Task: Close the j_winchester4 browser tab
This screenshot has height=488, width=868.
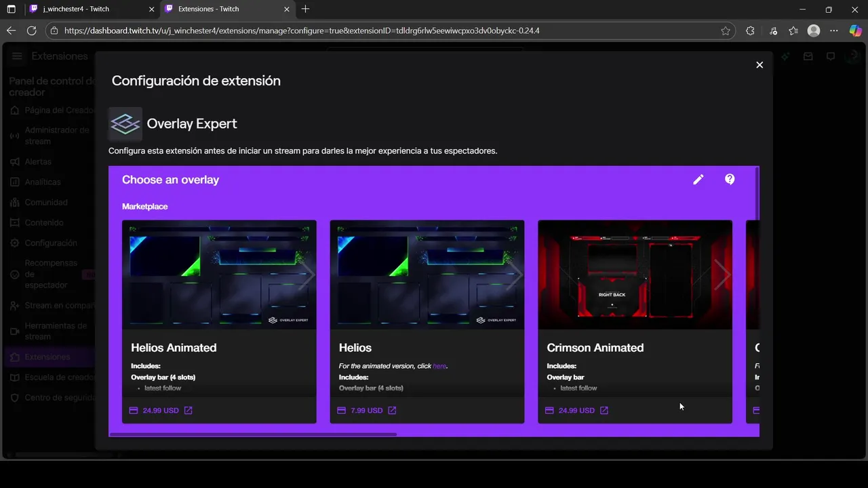Action: (x=151, y=9)
